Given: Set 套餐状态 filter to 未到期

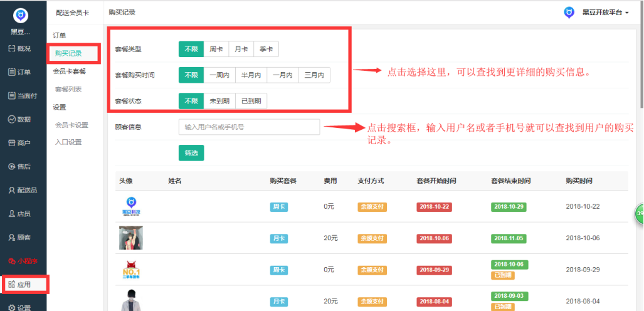Looking at the screenshot, I should [219, 101].
